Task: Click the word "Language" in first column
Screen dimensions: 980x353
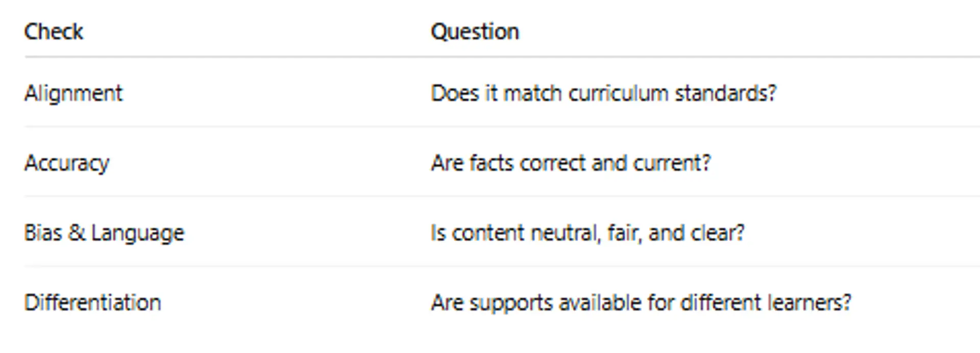Action: coord(137,233)
